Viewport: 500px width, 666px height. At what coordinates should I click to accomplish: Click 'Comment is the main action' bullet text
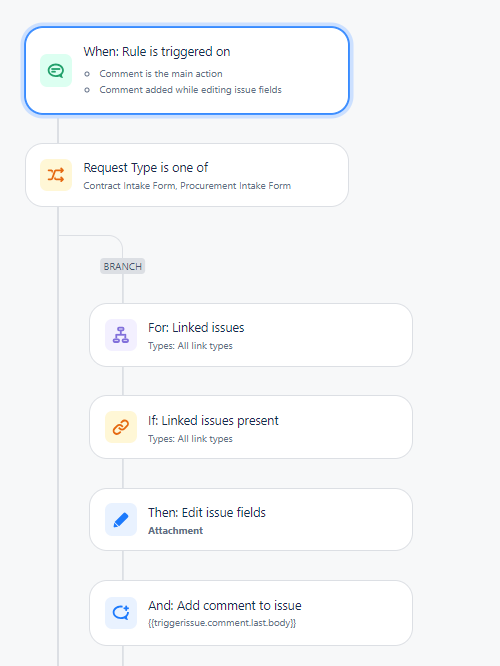pos(161,73)
